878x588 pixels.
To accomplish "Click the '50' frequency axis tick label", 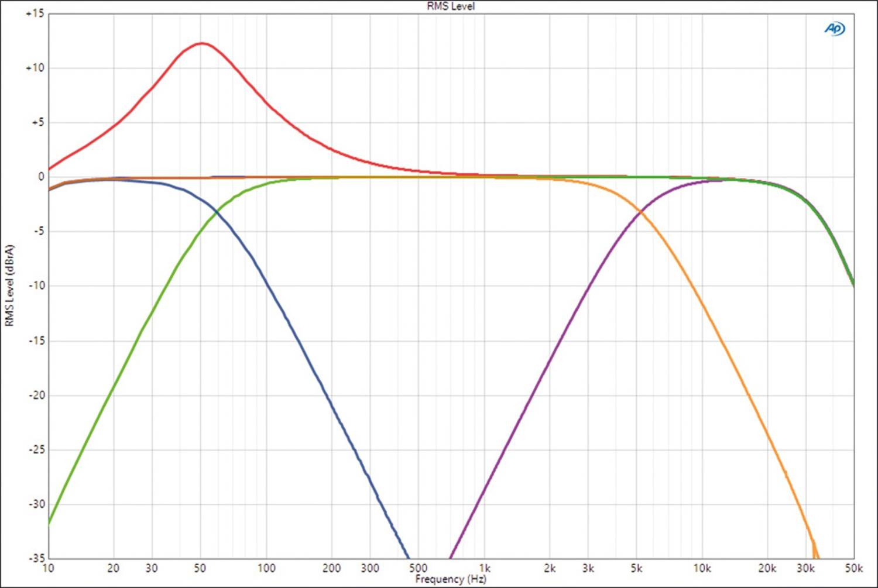I will pos(200,568).
